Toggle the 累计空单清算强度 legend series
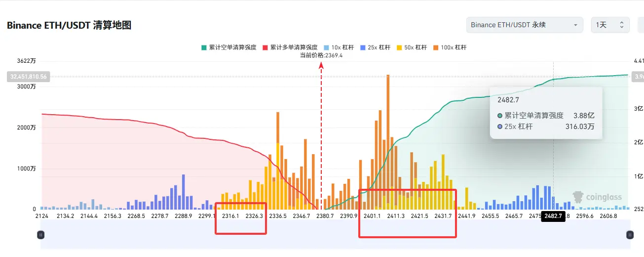 pyautogui.click(x=228, y=47)
